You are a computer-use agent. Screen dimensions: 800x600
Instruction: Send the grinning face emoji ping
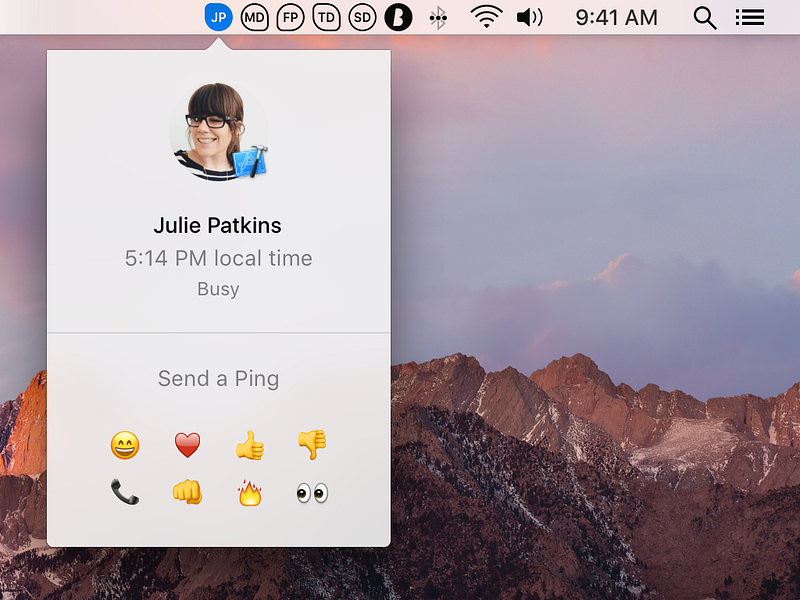(x=125, y=445)
